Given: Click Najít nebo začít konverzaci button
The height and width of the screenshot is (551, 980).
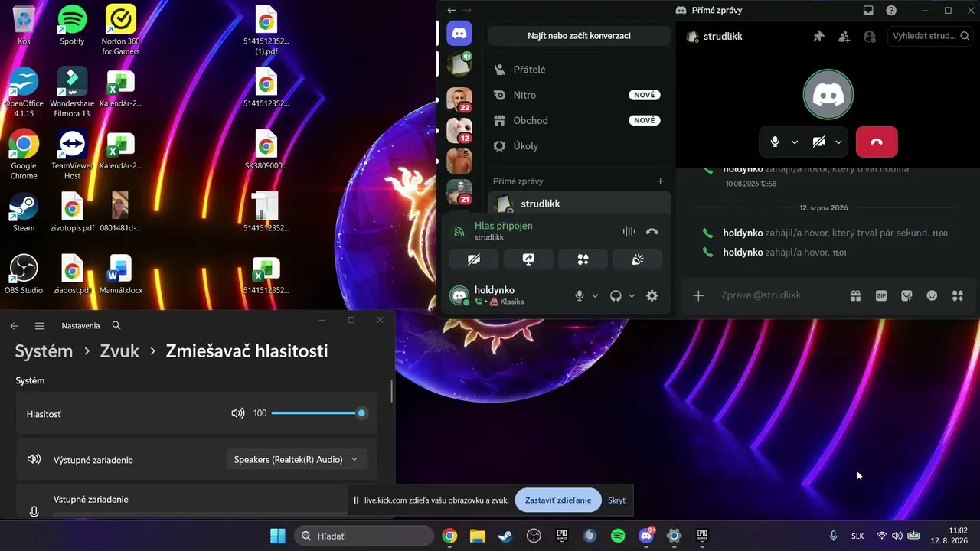Looking at the screenshot, I should click(579, 35).
